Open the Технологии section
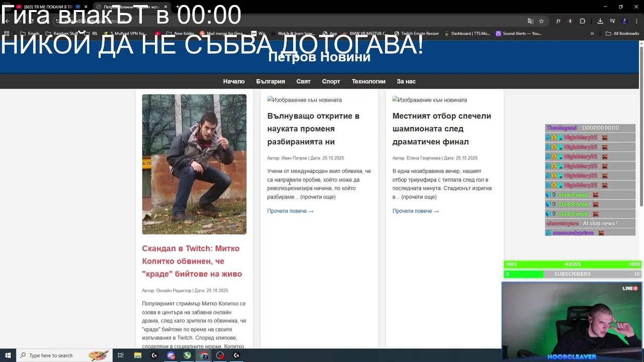The width and height of the screenshot is (644, 362). (x=369, y=81)
